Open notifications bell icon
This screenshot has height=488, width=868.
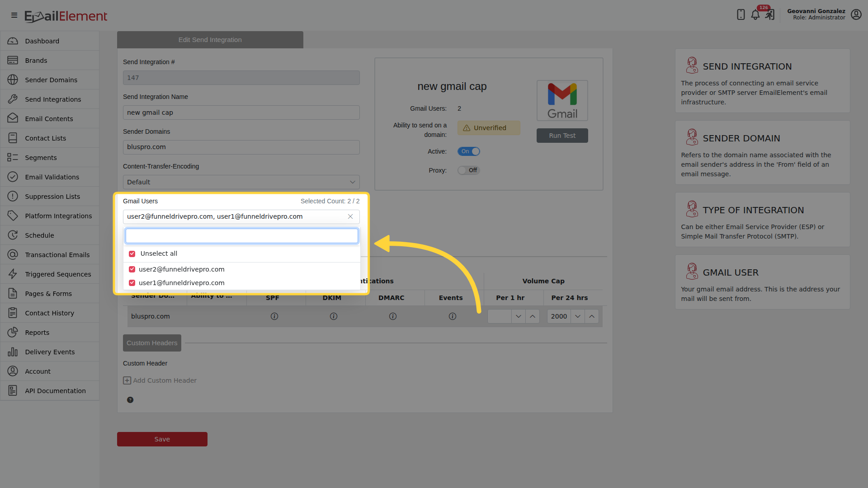(x=755, y=14)
